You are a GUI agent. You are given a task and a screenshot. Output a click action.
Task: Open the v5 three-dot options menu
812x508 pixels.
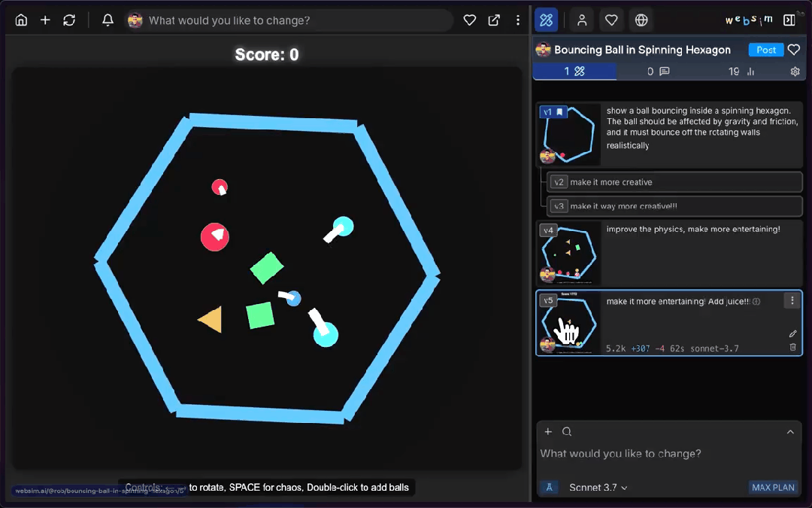[792, 300]
